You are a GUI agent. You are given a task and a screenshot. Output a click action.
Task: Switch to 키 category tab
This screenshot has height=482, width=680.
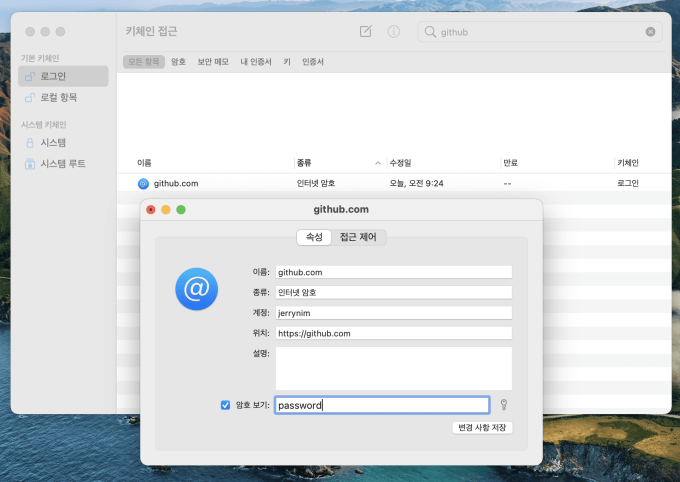[x=287, y=62]
